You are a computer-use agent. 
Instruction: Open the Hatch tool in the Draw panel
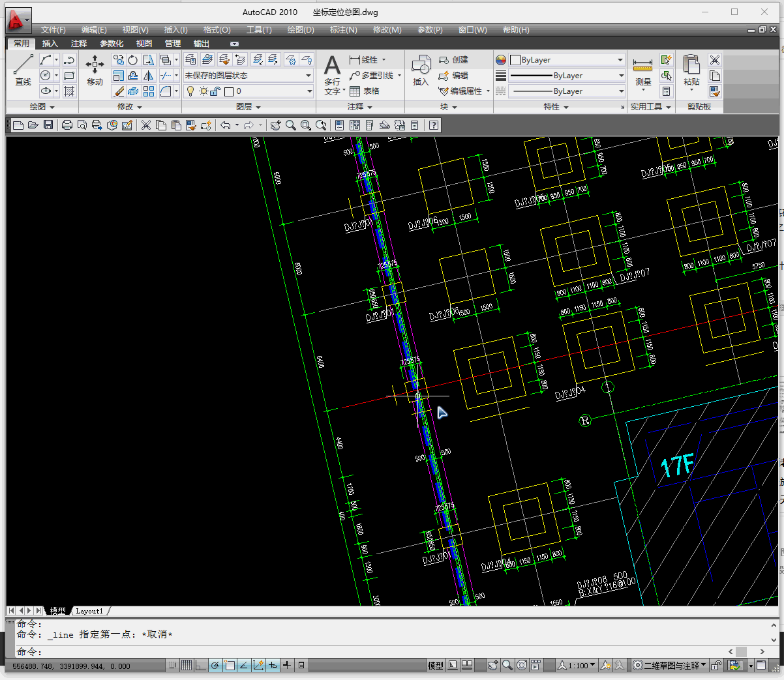69,91
